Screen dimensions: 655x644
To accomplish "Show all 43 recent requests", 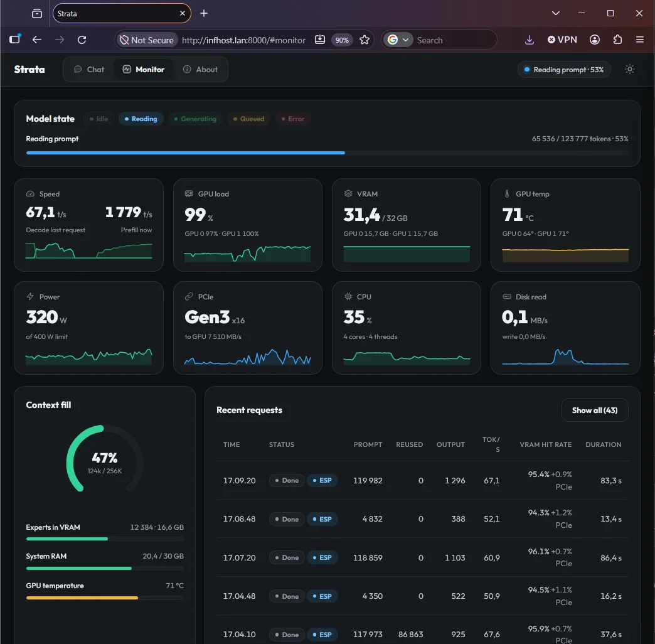I will (x=594, y=411).
